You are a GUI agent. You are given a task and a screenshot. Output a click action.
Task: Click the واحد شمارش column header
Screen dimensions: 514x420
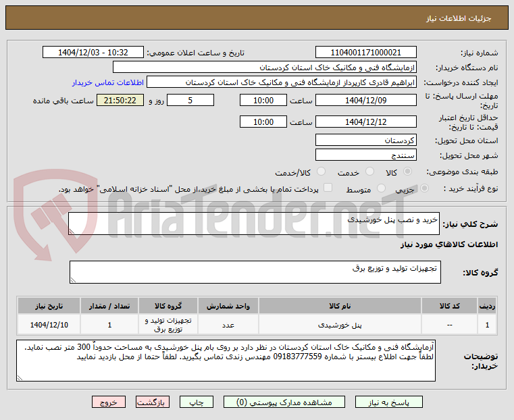[x=228, y=306]
